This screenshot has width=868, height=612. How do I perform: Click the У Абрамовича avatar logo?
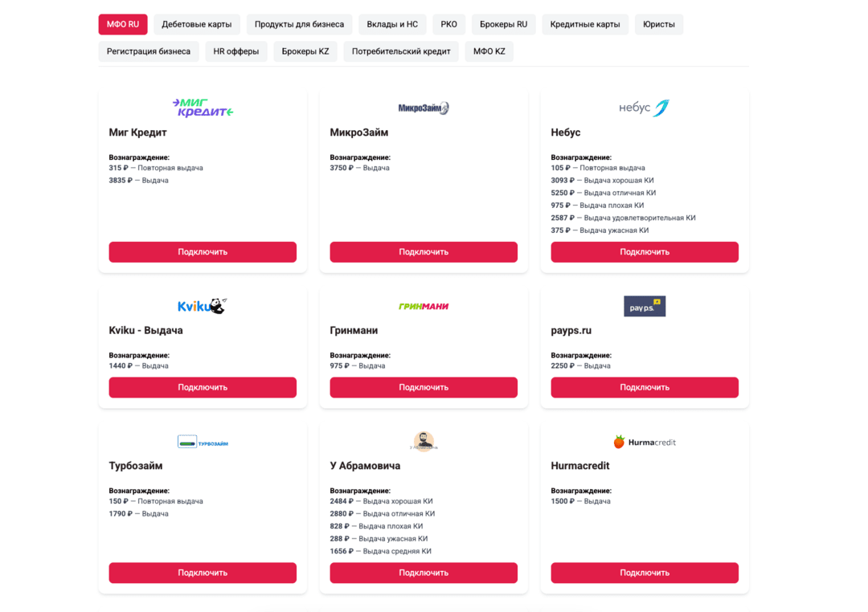click(x=424, y=441)
